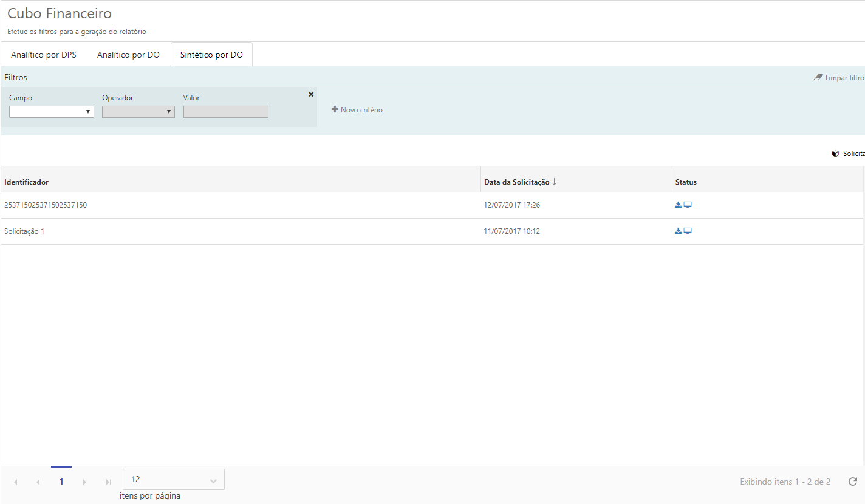
Task: Switch to Analítico por DPS tab
Action: [44, 55]
